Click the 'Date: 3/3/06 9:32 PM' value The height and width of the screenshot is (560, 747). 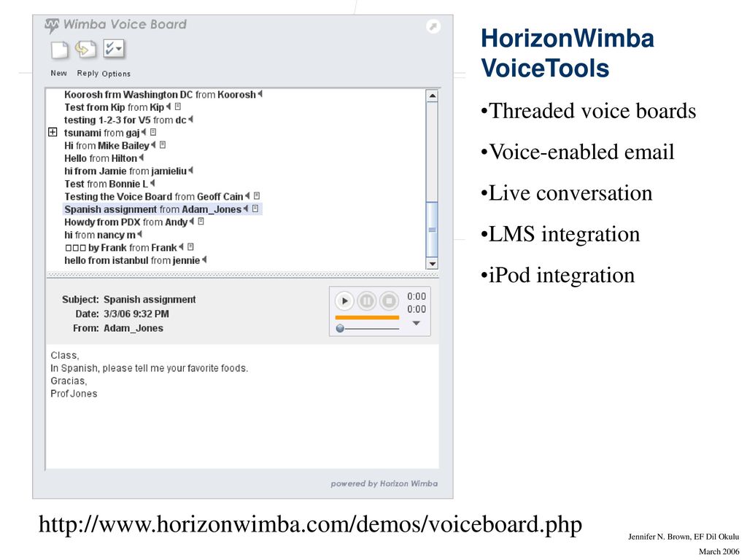[136, 314]
